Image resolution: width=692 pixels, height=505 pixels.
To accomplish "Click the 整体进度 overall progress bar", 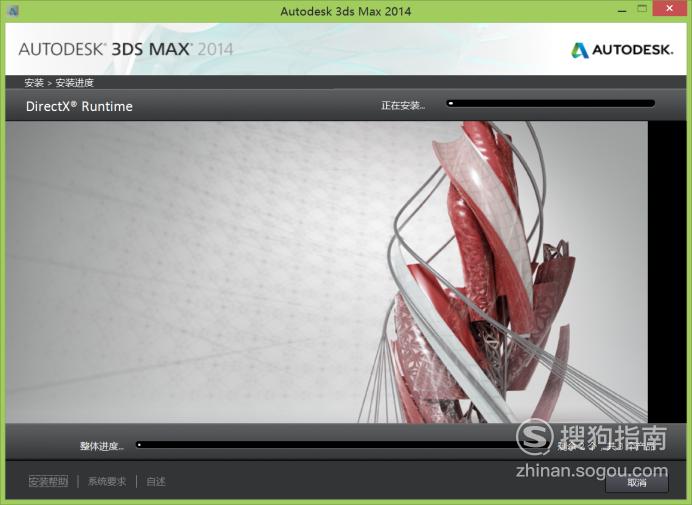I will click(x=344, y=445).
